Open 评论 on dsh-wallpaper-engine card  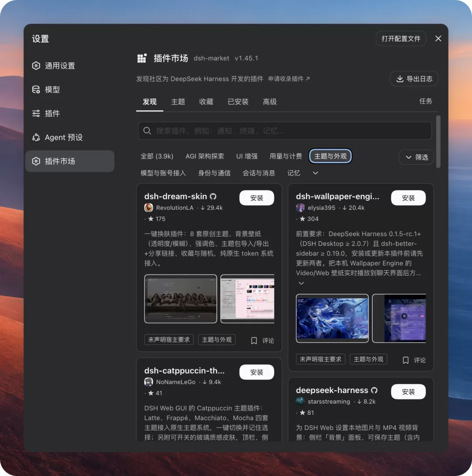click(420, 360)
